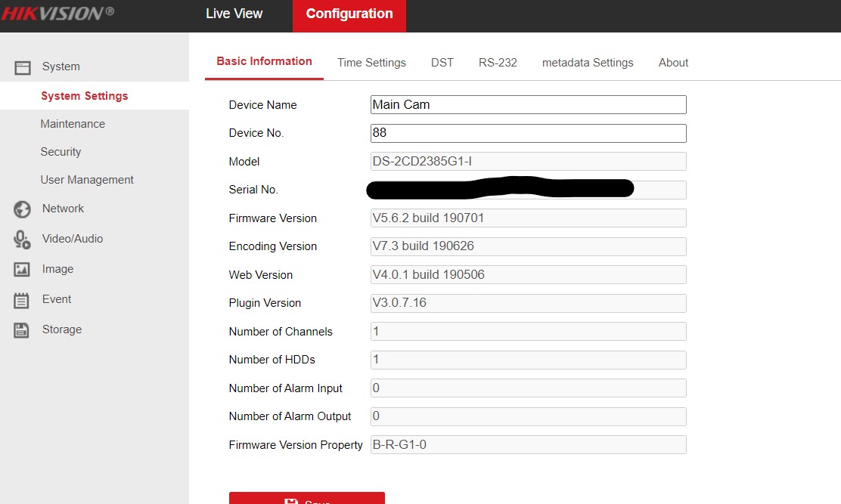Switch to the DST tab
Image resolution: width=841 pixels, height=504 pixels.
(442, 63)
